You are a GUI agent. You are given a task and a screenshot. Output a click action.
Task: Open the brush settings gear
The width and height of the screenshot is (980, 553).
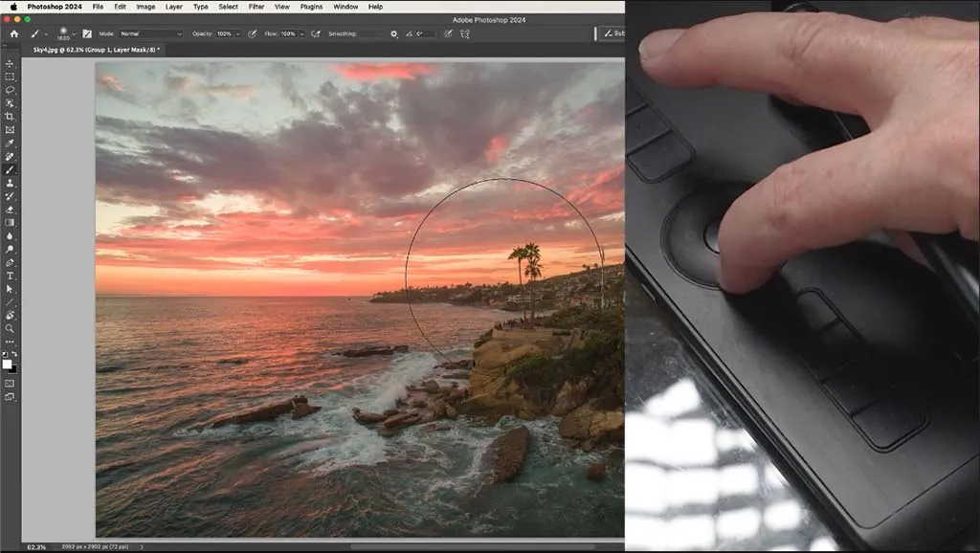(393, 33)
